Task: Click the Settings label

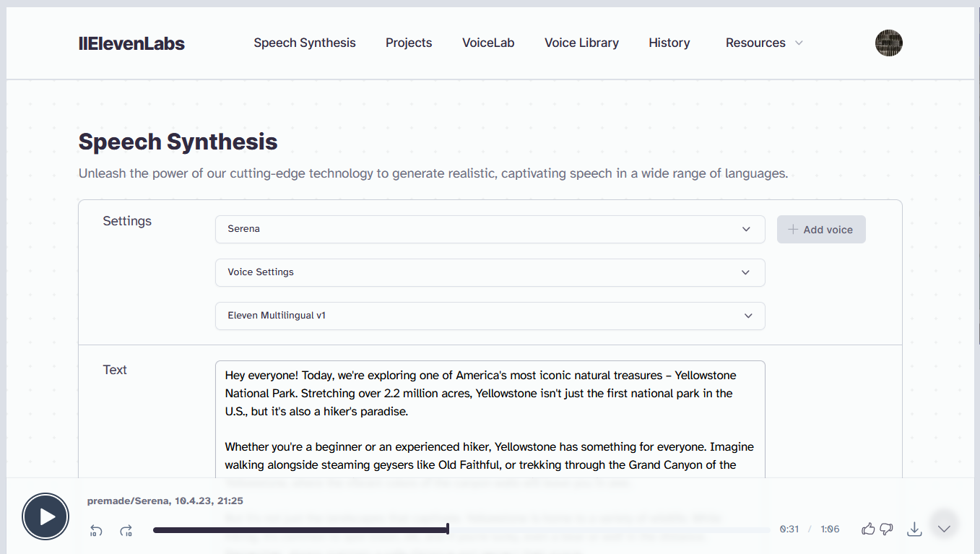Action: tap(127, 221)
